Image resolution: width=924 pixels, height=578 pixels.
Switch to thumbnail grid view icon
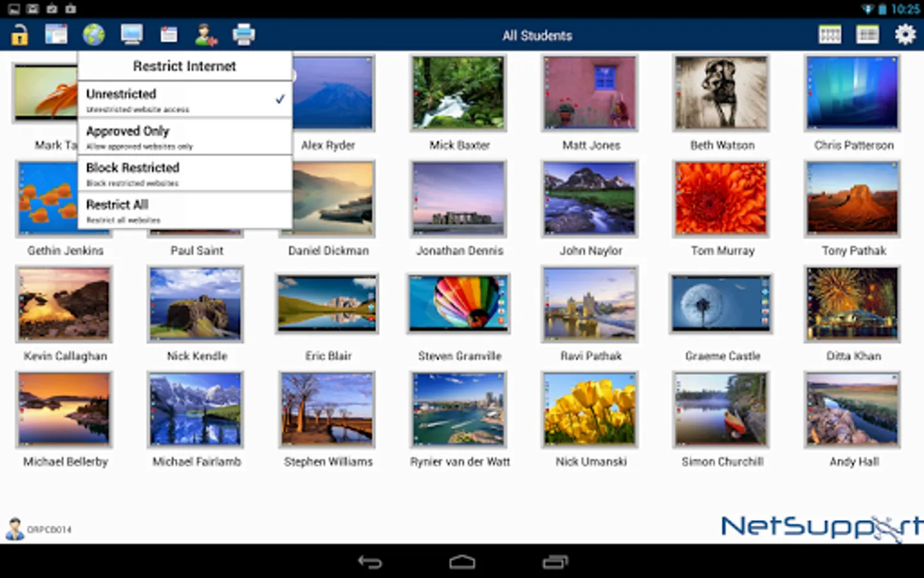click(x=830, y=35)
